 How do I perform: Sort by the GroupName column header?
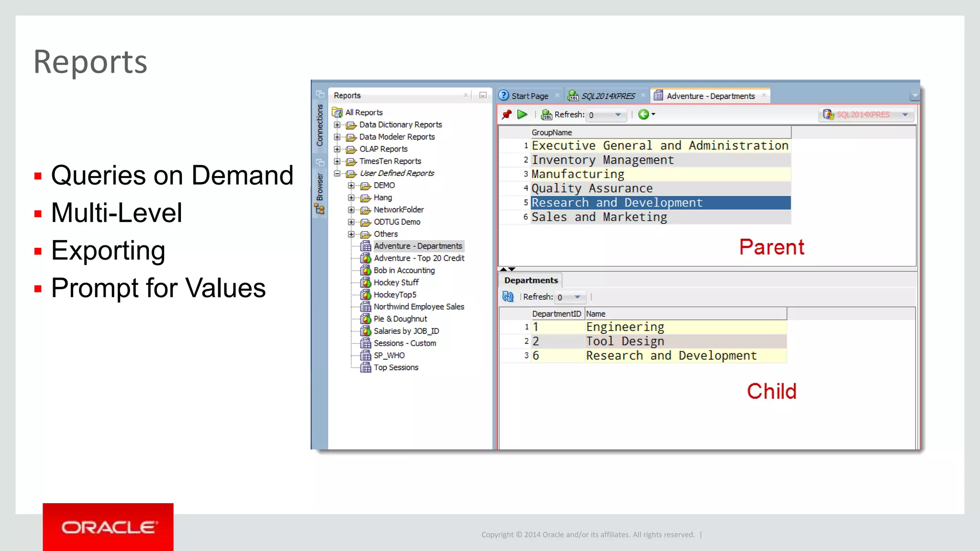coord(660,132)
